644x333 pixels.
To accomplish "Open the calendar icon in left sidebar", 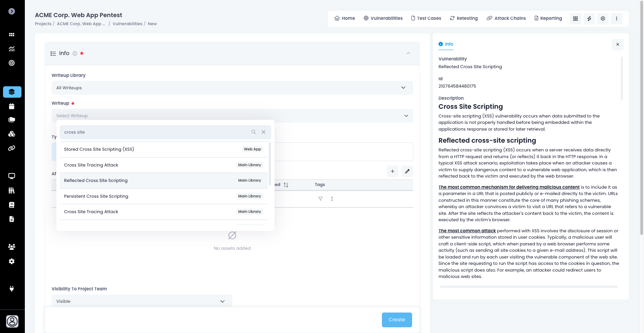I will [x=12, y=106].
